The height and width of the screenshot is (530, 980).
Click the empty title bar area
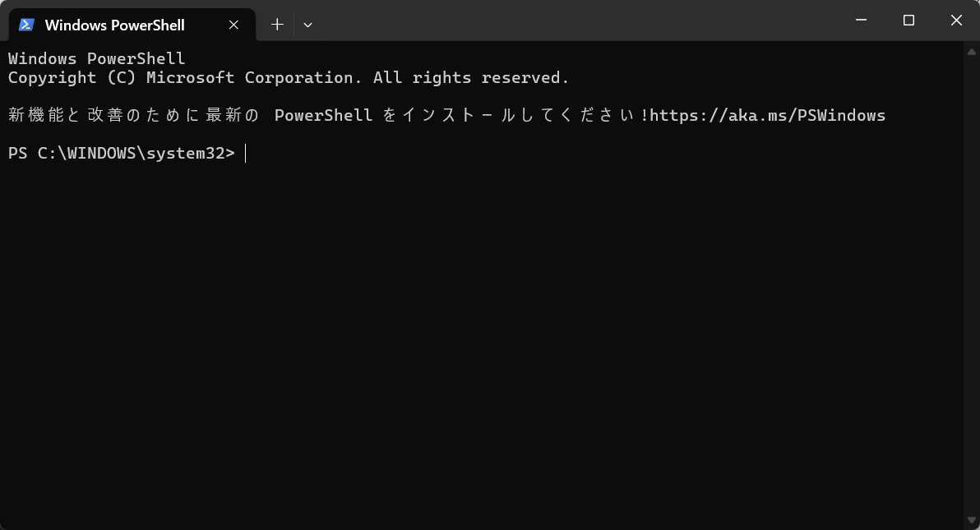click(x=576, y=21)
